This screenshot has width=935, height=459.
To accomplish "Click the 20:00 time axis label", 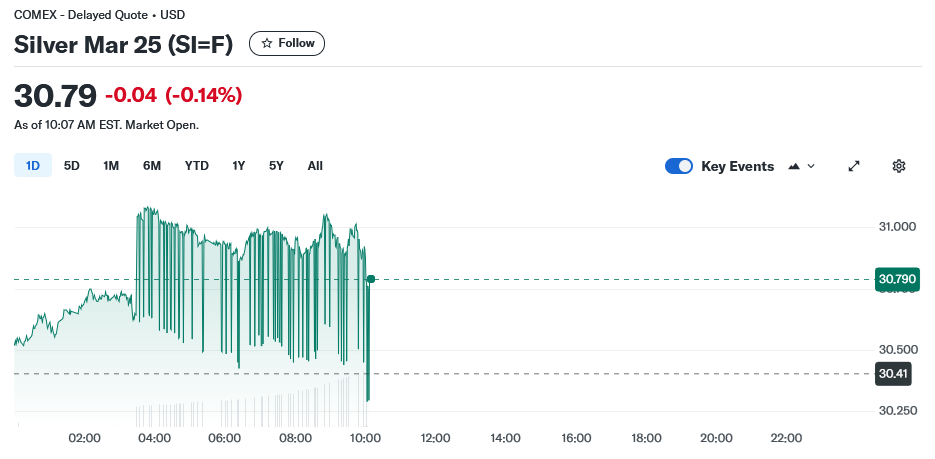I will pos(716,438).
